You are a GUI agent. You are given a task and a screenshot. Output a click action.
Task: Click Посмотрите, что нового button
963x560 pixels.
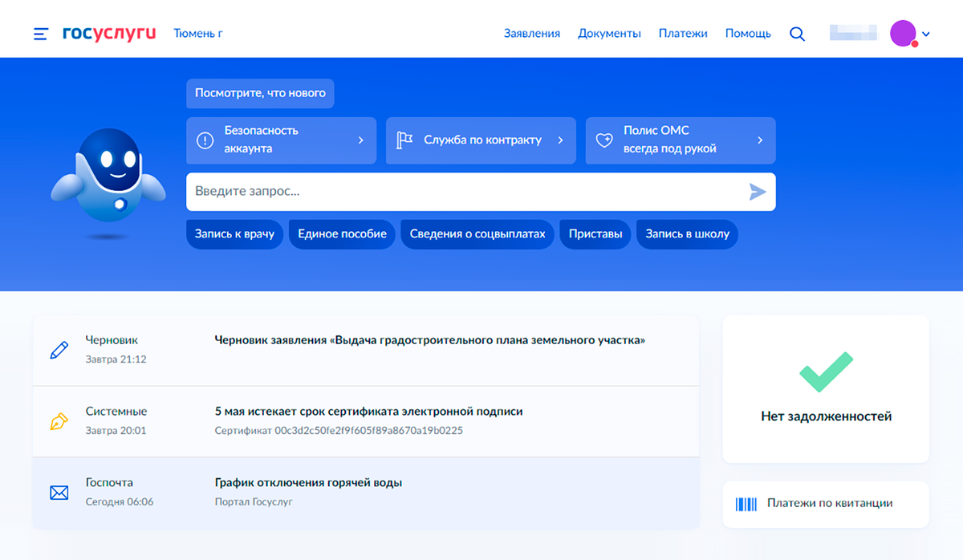[x=260, y=93]
